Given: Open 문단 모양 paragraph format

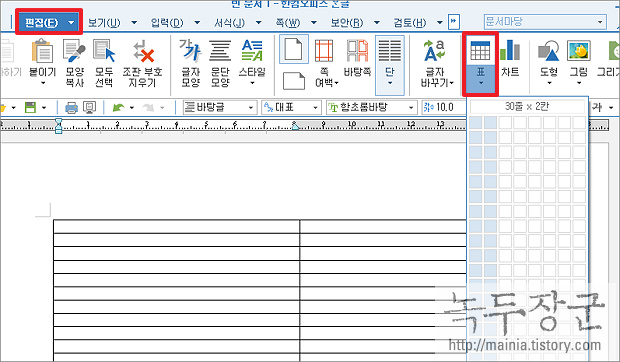Looking at the screenshot, I should (220, 62).
